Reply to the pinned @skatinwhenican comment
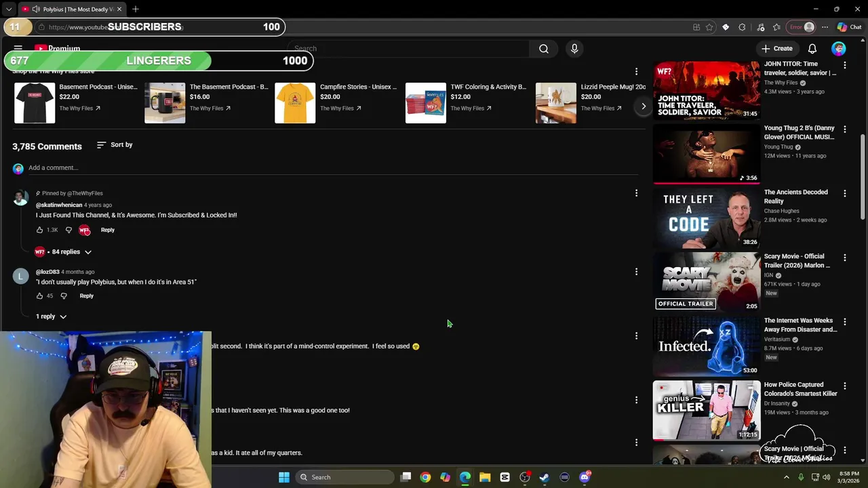 [108, 230]
